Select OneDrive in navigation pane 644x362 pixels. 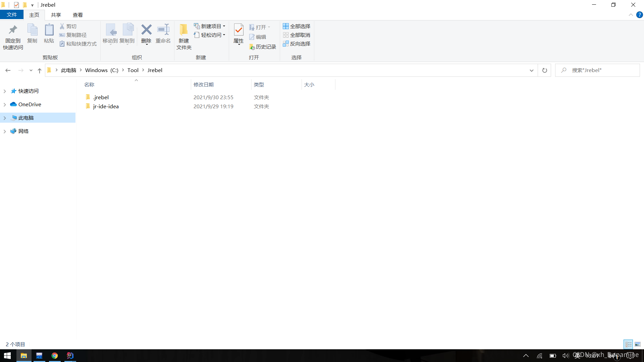pos(30,105)
